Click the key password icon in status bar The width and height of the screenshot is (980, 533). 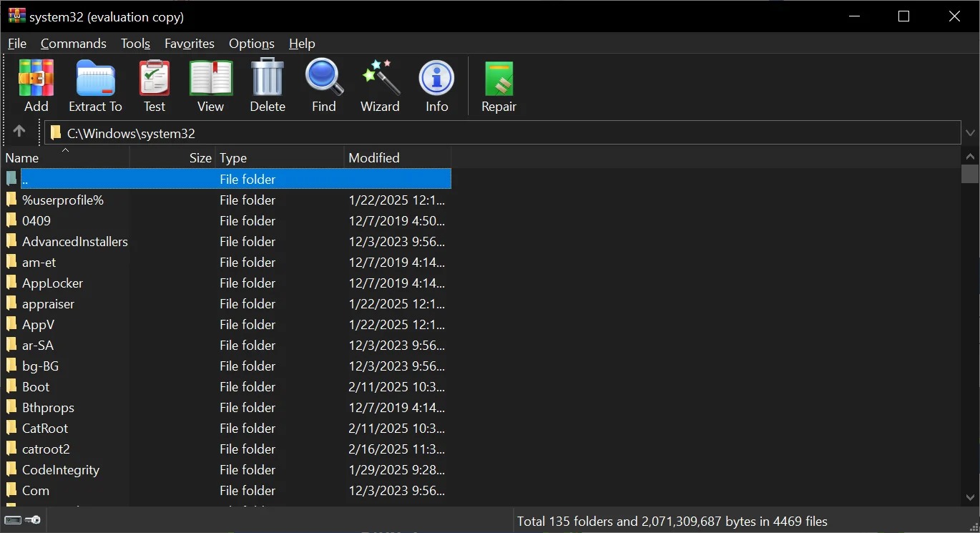pos(32,520)
